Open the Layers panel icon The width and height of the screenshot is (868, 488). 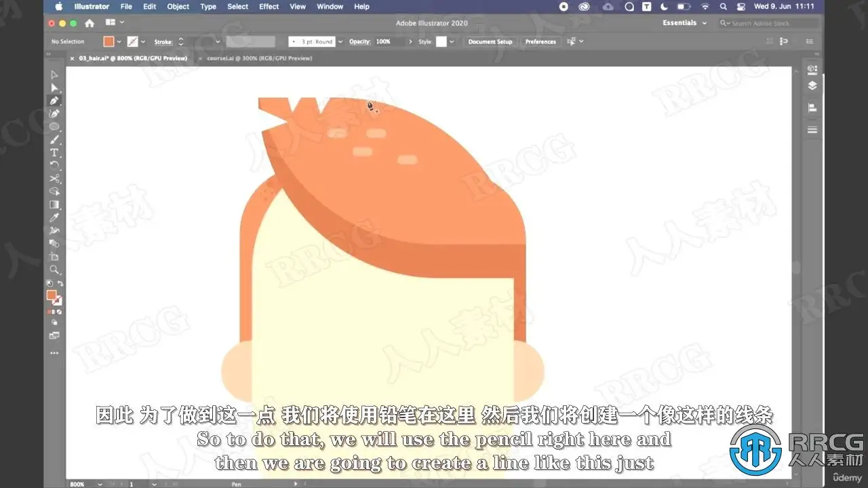tap(812, 86)
